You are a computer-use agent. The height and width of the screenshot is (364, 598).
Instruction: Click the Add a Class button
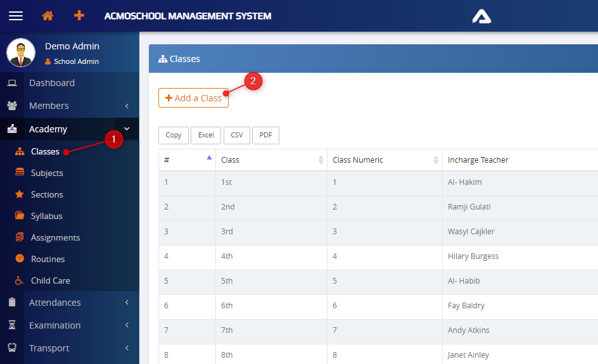pos(193,98)
